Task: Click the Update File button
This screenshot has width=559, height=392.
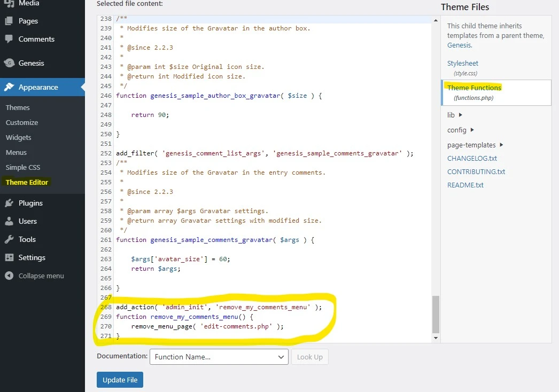Action: click(120, 380)
